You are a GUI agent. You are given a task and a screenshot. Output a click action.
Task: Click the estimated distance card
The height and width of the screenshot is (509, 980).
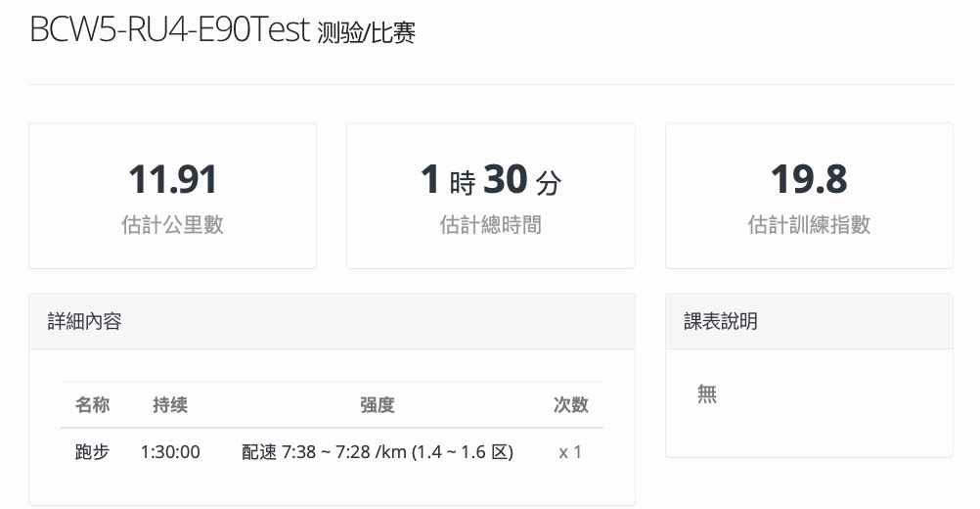pyautogui.click(x=172, y=196)
